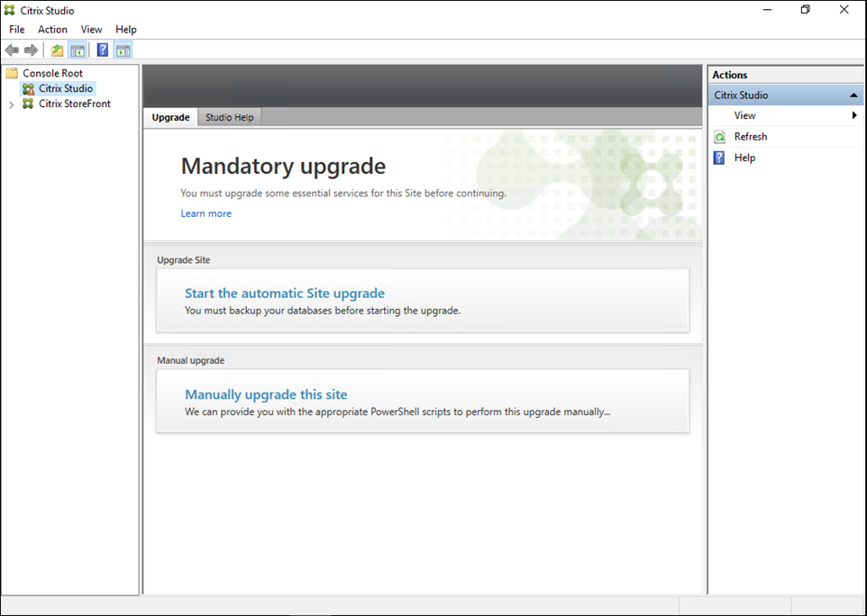Click the backup your databases description text
This screenshot has height=616, width=867.
[323, 311]
